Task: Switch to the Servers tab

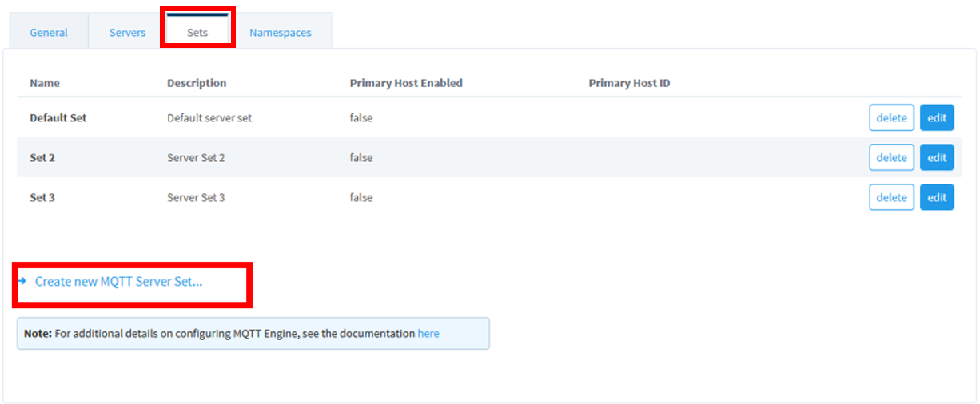Action: pyautogui.click(x=128, y=33)
